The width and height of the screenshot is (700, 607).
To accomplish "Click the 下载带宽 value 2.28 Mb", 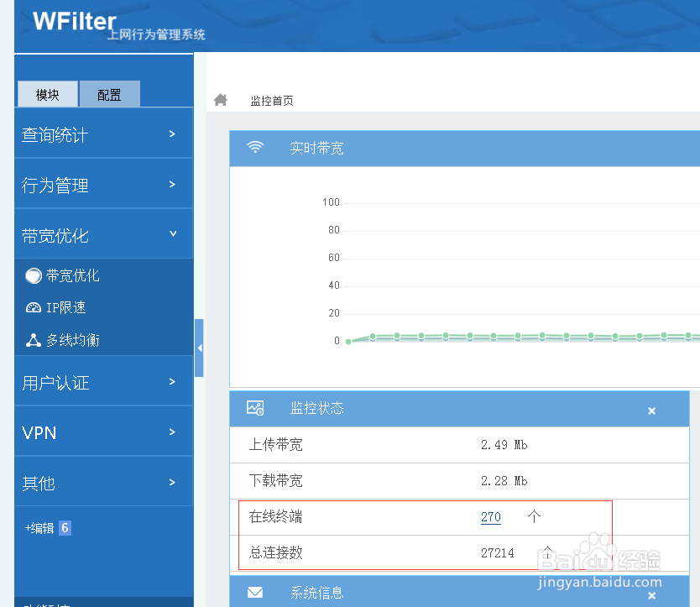I will click(x=504, y=481).
